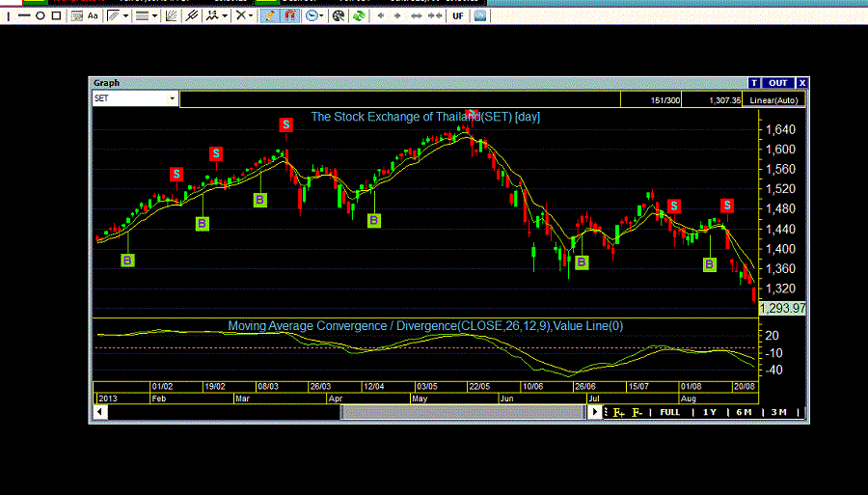Select the FULL time range
Screen dimensions: 868x495
point(670,413)
